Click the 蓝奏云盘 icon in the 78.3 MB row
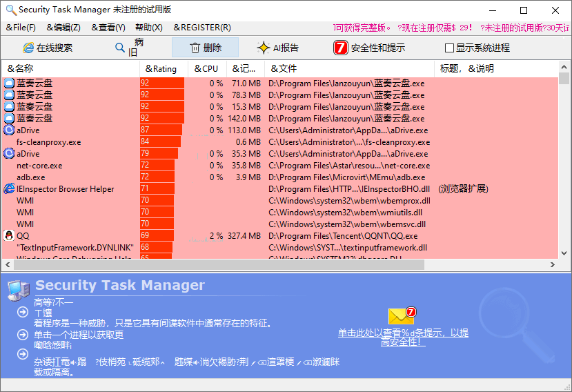 9,95
